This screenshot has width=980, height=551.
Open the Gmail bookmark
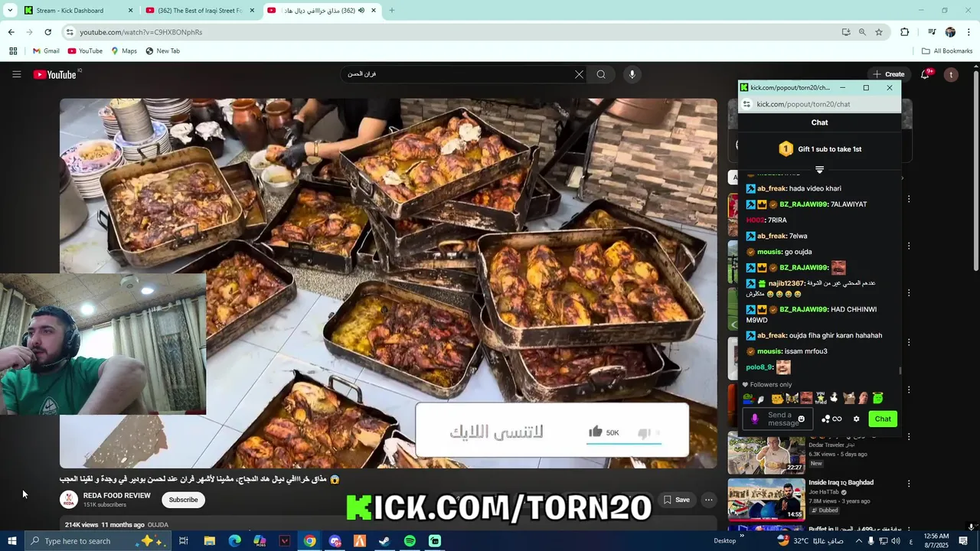point(46,51)
